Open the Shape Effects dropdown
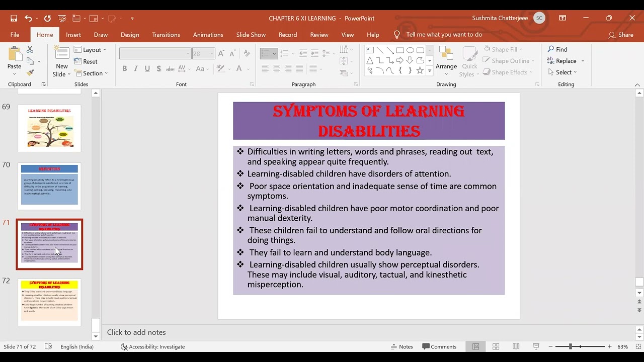The height and width of the screenshot is (362, 644). (x=507, y=72)
